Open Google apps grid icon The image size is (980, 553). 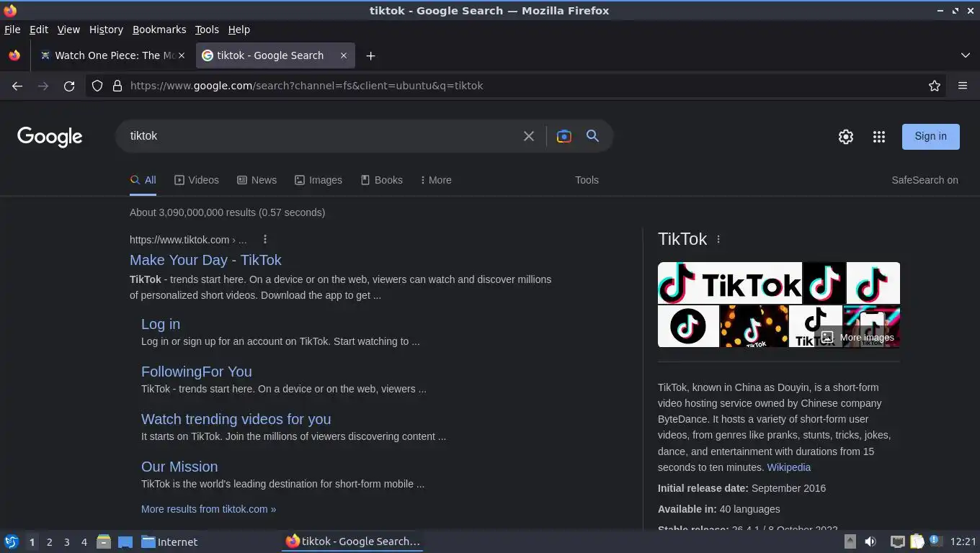879,137
